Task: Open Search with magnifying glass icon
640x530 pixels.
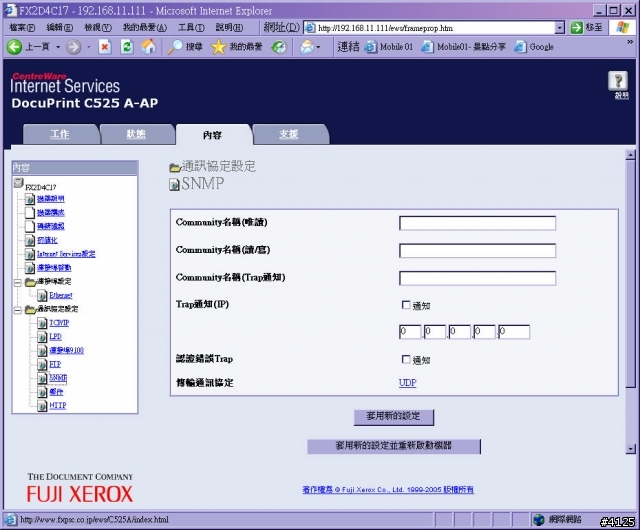Action: (175, 47)
